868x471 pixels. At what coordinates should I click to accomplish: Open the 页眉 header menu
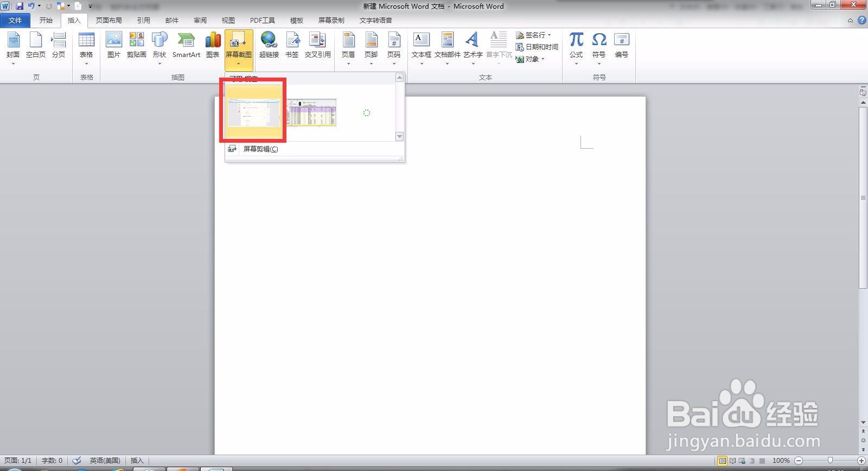(348, 48)
